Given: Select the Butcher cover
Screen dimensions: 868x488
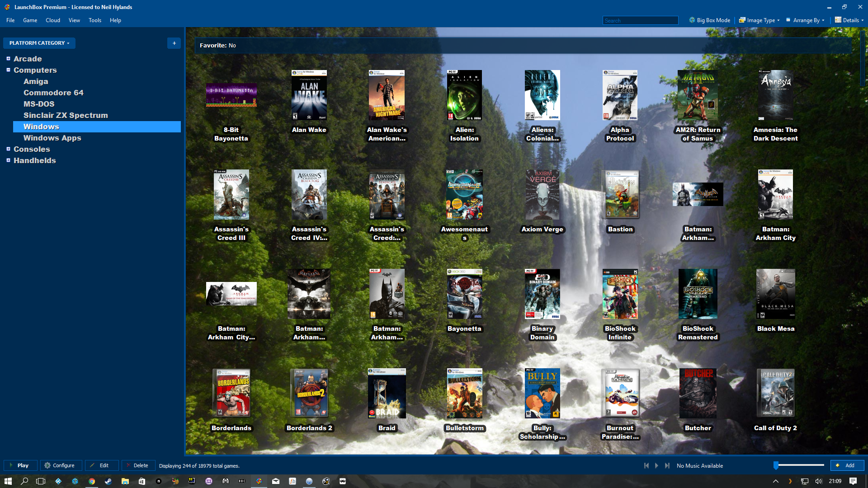Looking at the screenshot, I should pyautogui.click(x=698, y=393).
